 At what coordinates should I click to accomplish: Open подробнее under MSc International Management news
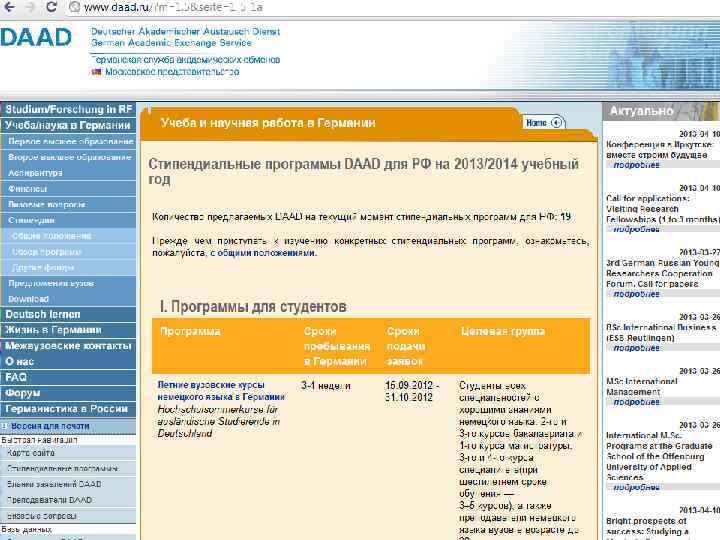click(x=636, y=402)
